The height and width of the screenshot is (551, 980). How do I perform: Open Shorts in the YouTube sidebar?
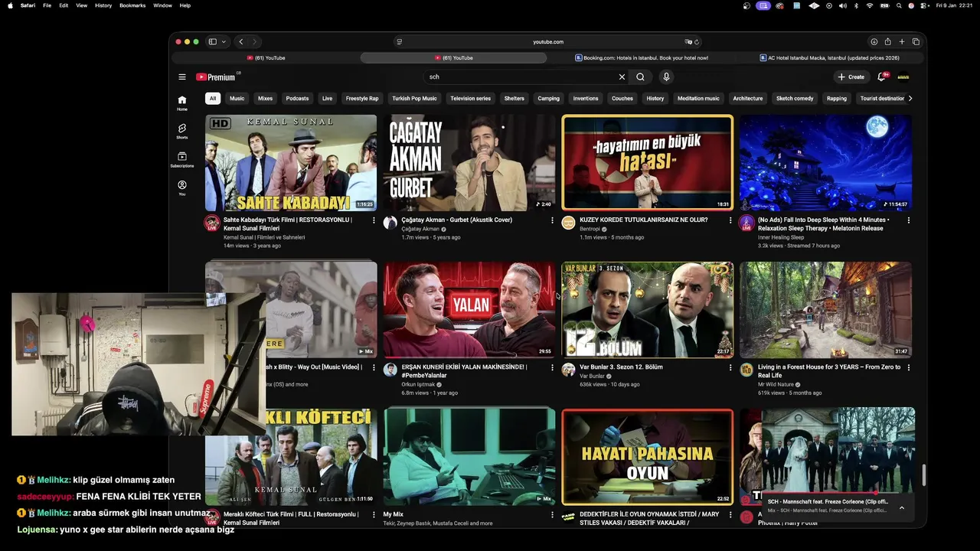pyautogui.click(x=182, y=131)
